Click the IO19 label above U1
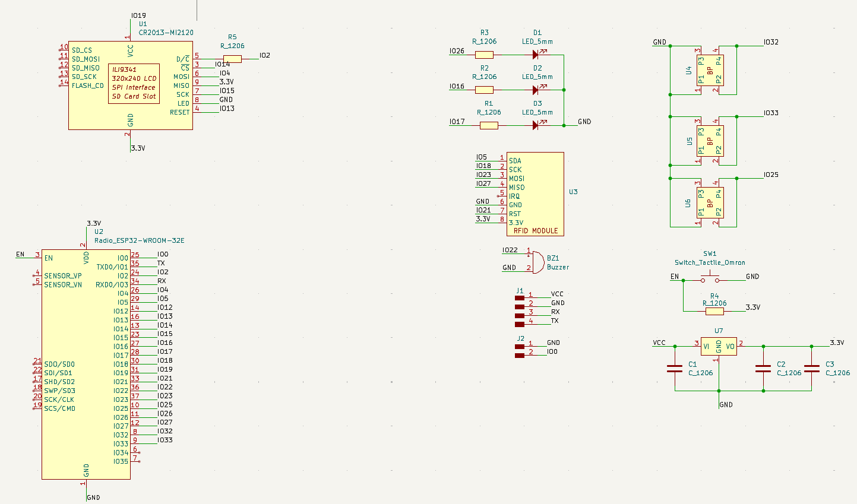 pyautogui.click(x=138, y=15)
